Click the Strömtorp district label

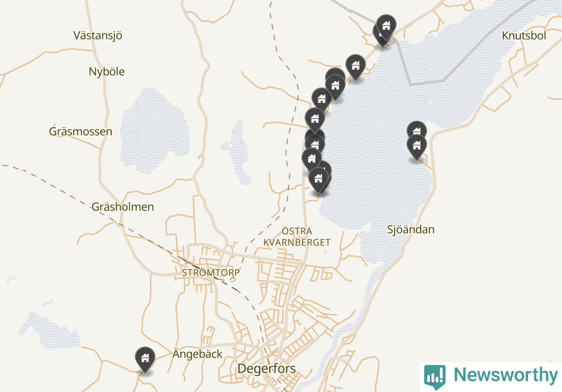click(211, 273)
